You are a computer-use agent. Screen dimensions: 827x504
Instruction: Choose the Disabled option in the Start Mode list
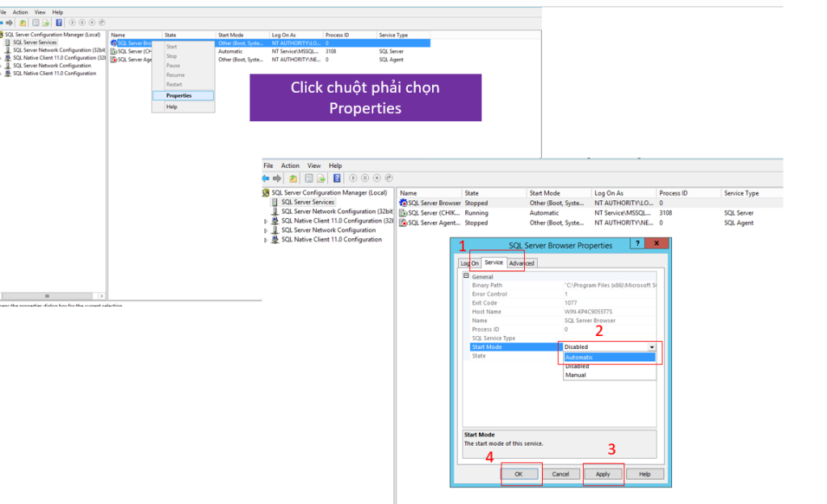coord(609,367)
